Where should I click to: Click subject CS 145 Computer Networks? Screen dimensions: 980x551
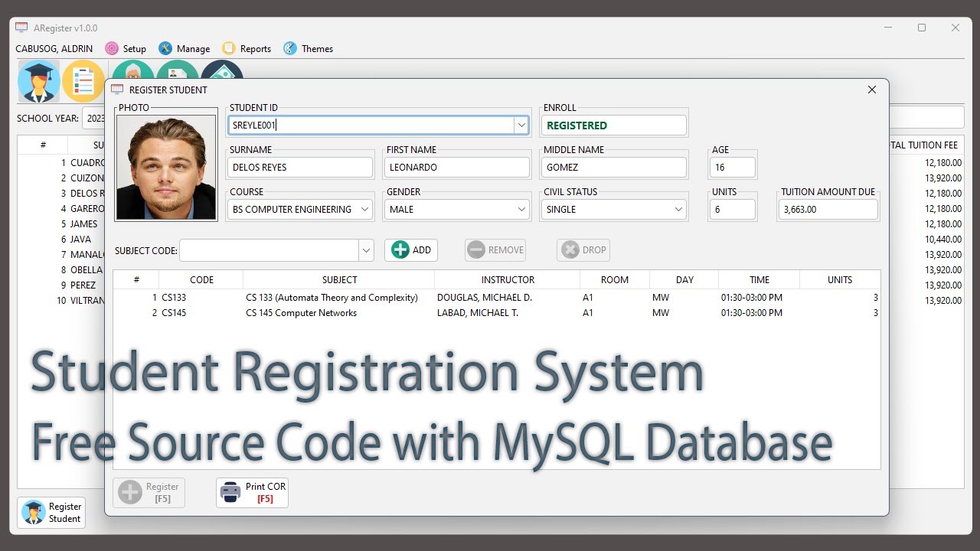pos(301,312)
